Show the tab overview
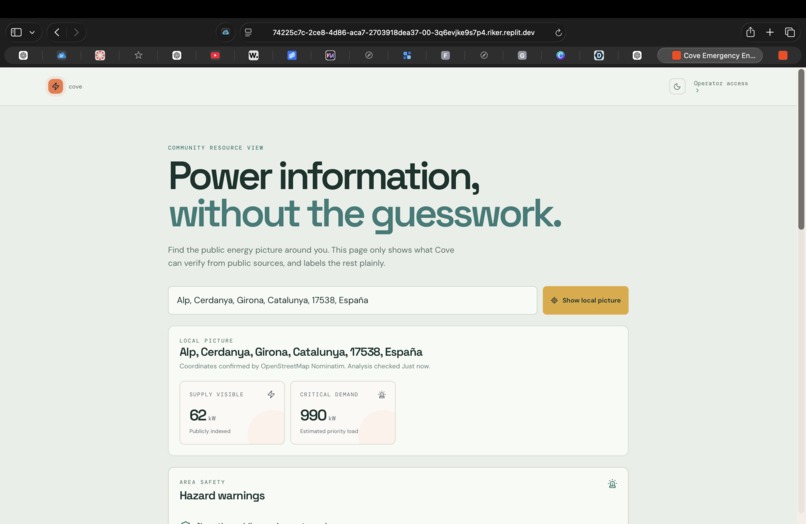806x524 pixels. 790,32
